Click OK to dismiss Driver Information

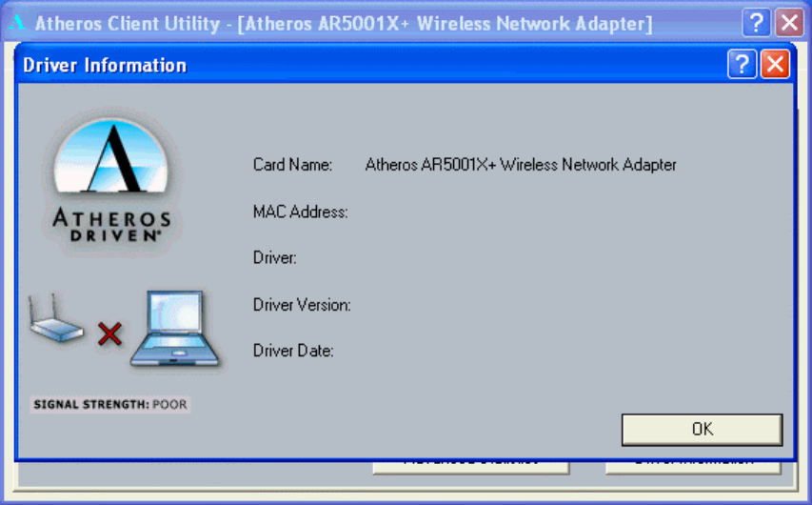point(702,430)
